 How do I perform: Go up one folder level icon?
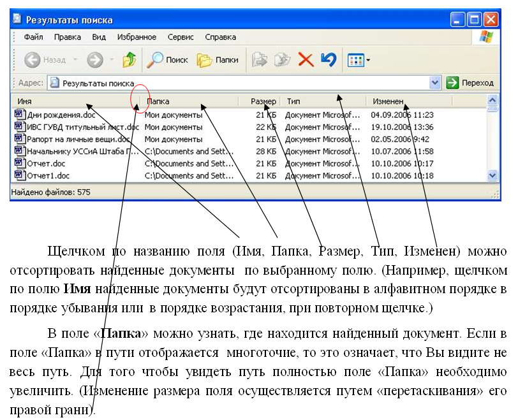pos(129,60)
